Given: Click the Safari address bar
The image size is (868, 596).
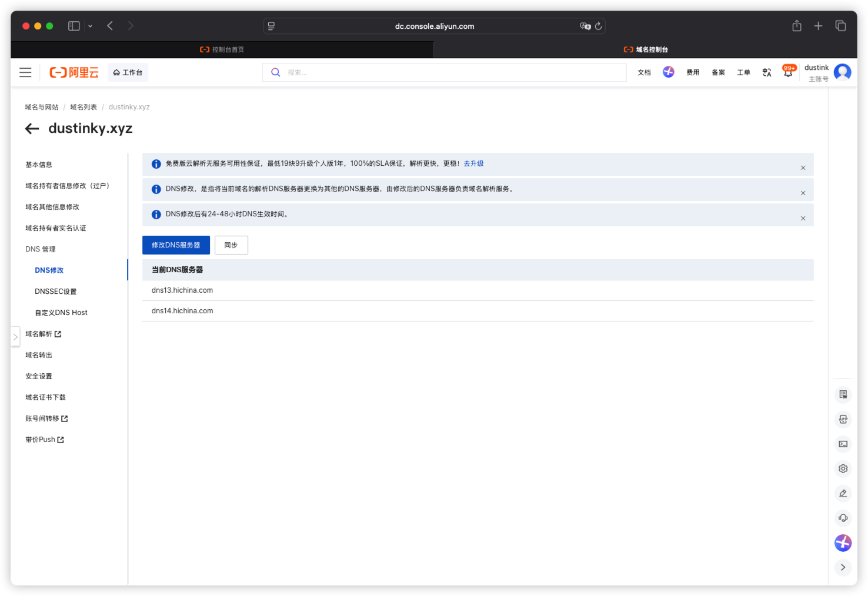Looking at the screenshot, I should pos(434,26).
